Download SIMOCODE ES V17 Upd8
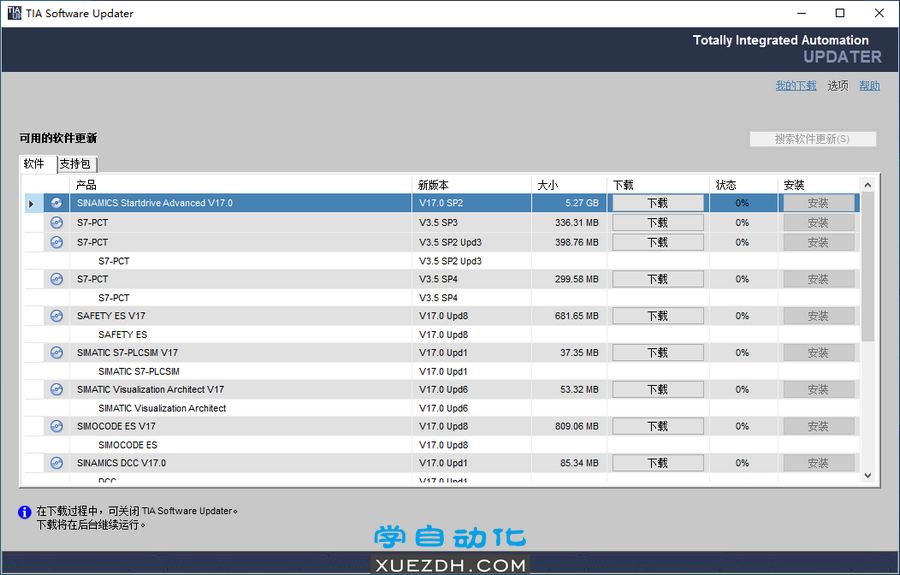 658,426
